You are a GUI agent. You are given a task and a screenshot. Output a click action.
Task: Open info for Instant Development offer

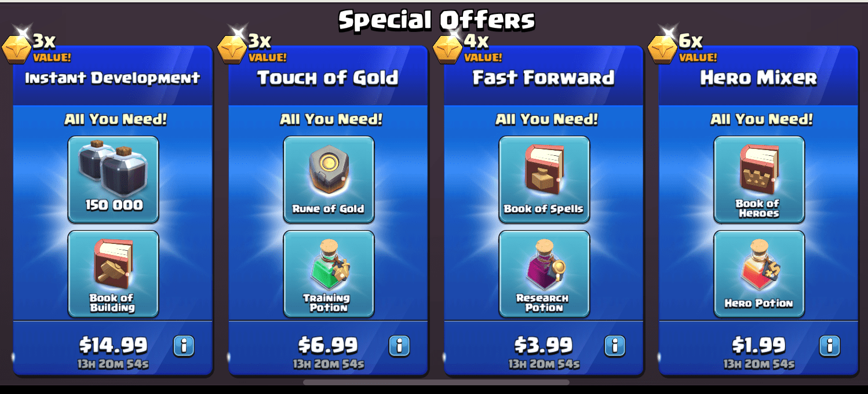(x=184, y=346)
